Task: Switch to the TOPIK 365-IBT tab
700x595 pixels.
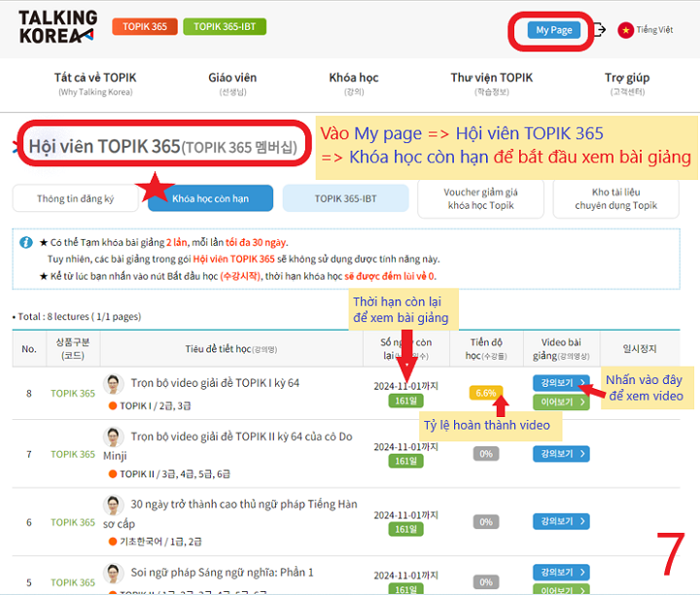Action: coord(345,198)
